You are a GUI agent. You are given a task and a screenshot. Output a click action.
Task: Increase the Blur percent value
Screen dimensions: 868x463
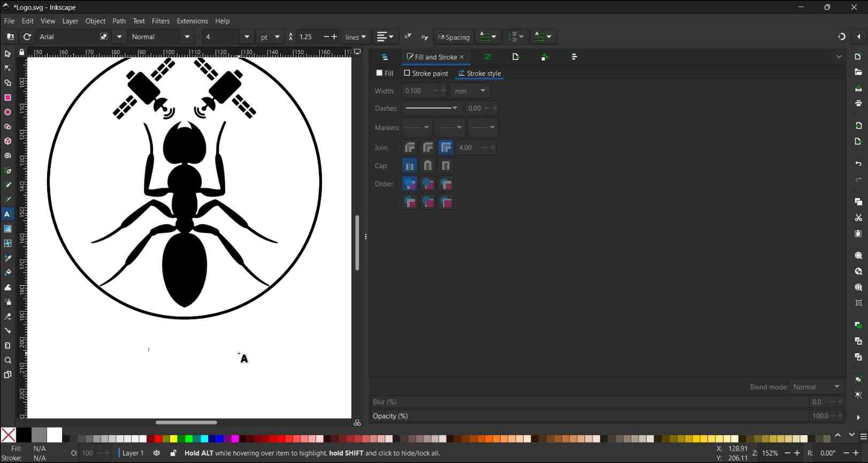tap(840, 402)
